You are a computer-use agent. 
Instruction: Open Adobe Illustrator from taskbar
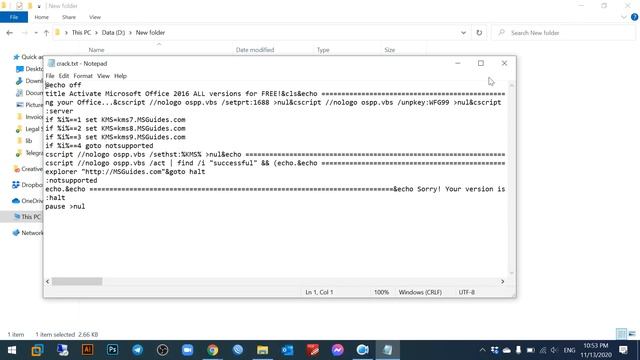pos(87,350)
